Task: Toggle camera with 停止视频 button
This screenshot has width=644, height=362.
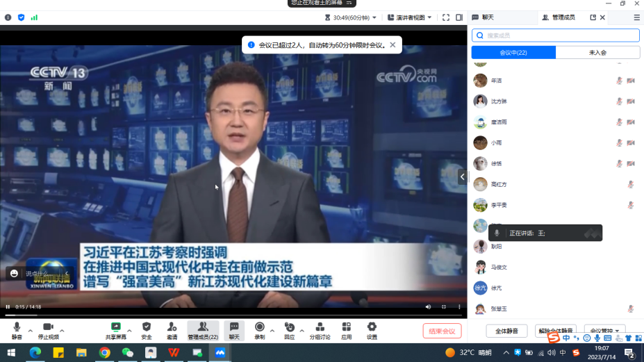Action: (48, 330)
